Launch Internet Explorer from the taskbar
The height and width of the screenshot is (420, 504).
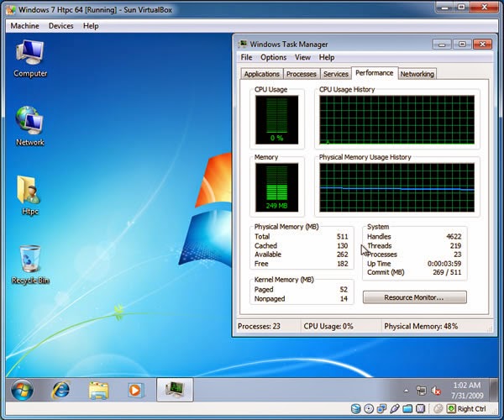[x=60, y=390]
